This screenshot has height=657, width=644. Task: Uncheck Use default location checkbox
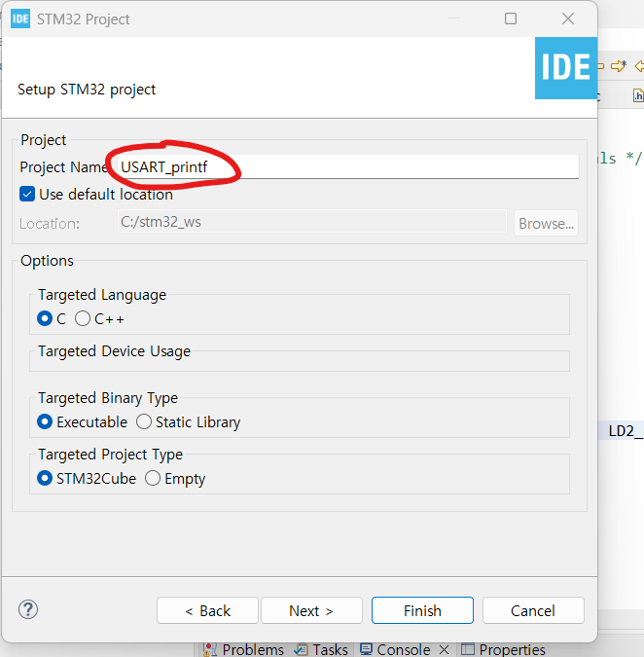(x=27, y=195)
